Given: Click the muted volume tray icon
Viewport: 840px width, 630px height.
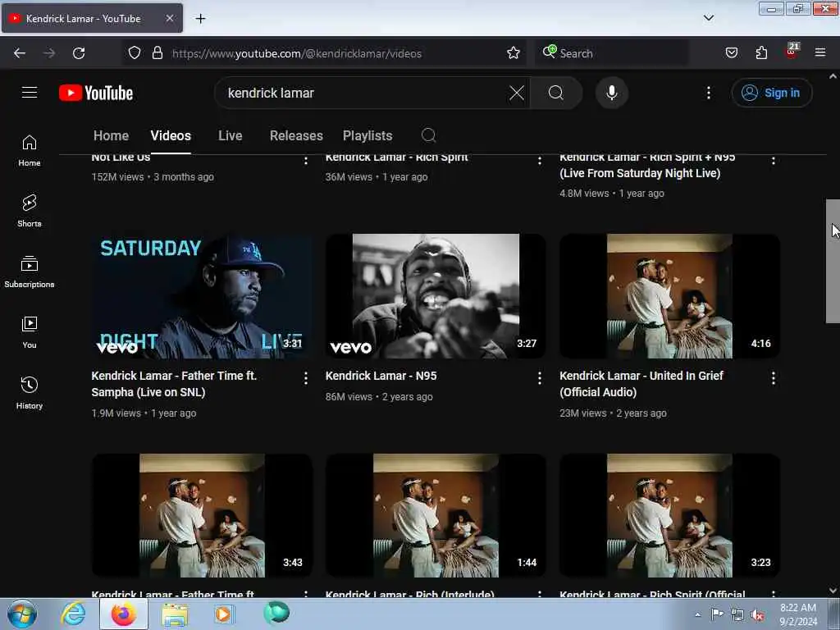Looking at the screenshot, I should tap(757, 614).
